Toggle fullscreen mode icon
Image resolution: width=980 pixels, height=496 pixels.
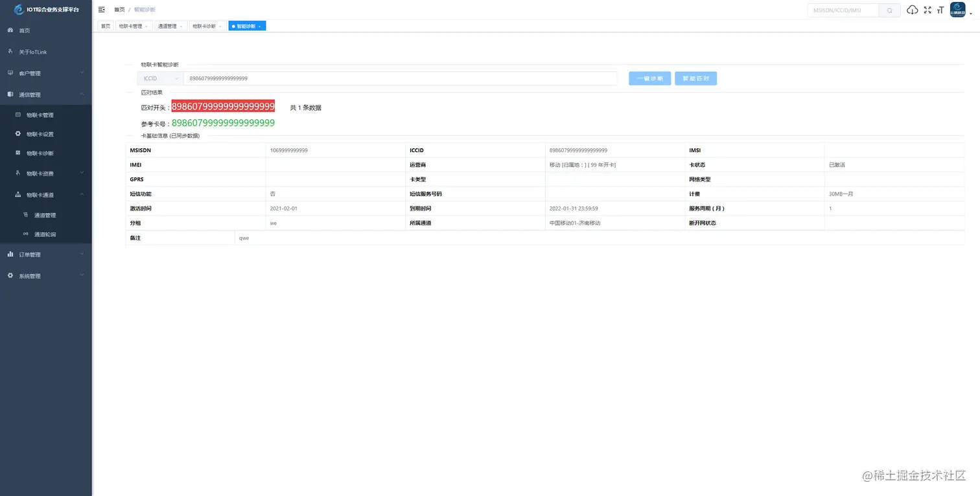click(927, 10)
